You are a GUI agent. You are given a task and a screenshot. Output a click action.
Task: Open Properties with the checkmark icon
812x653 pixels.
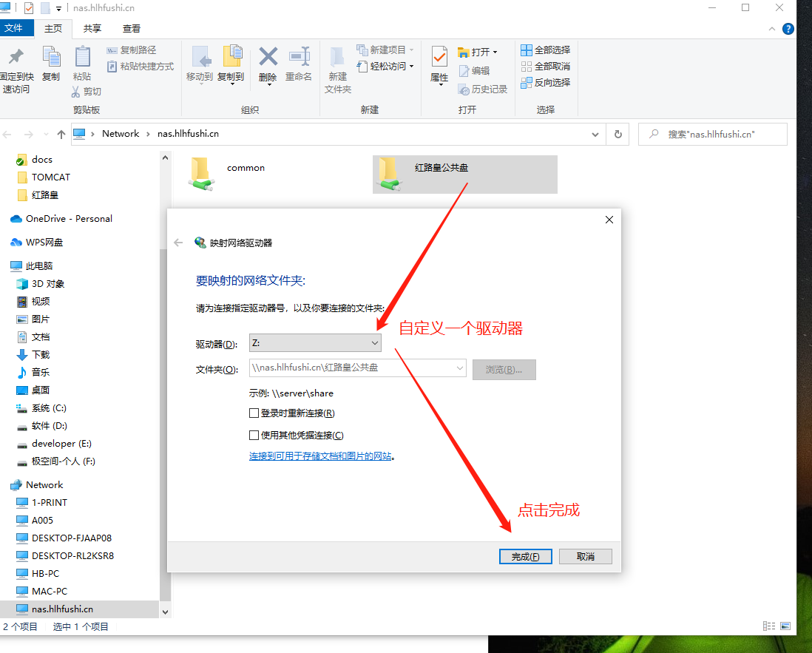pos(439,58)
